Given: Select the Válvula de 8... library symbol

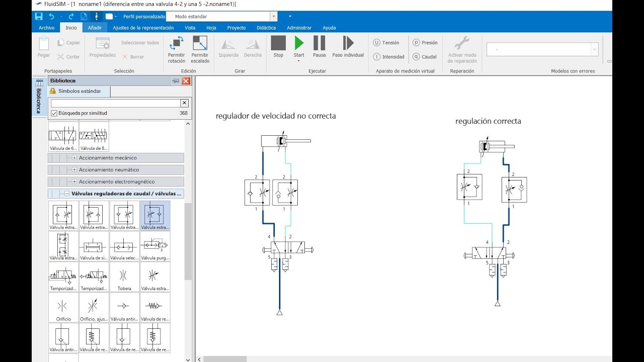Looking at the screenshot, I should click(94, 137).
